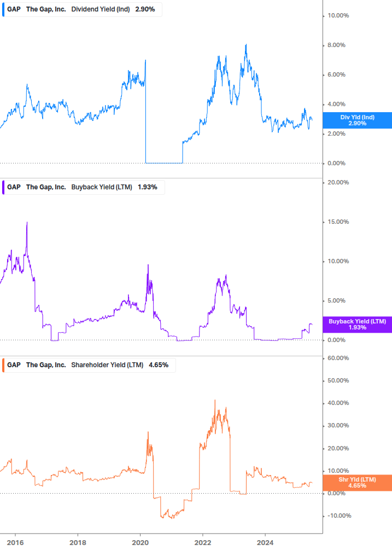Click the 40.00% label on the shareholder axis
Screen dimensions: 392x550
point(338,403)
